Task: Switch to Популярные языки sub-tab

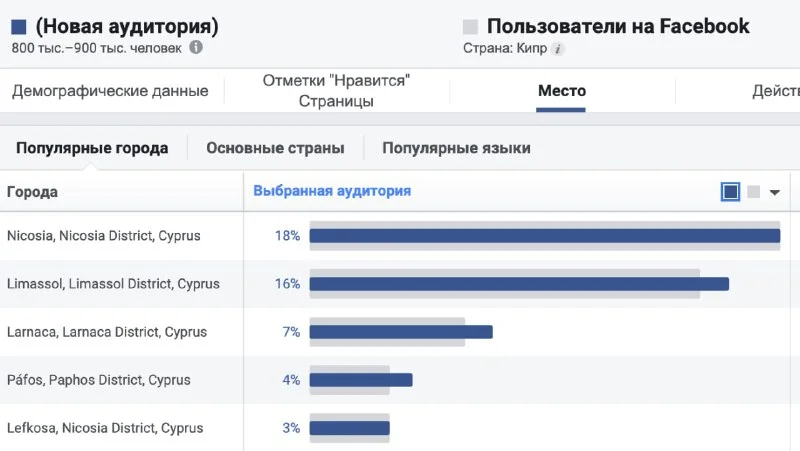Action: click(x=456, y=148)
